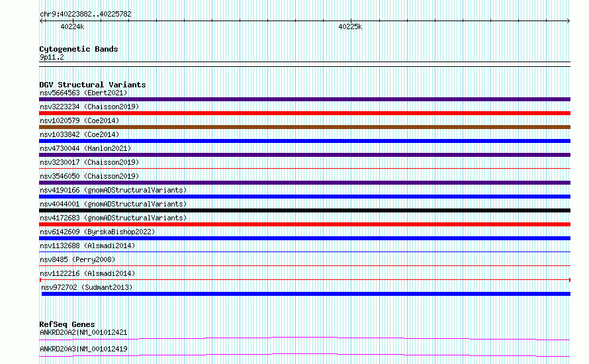Click the red capped line of nsv1122216

coord(305,280)
